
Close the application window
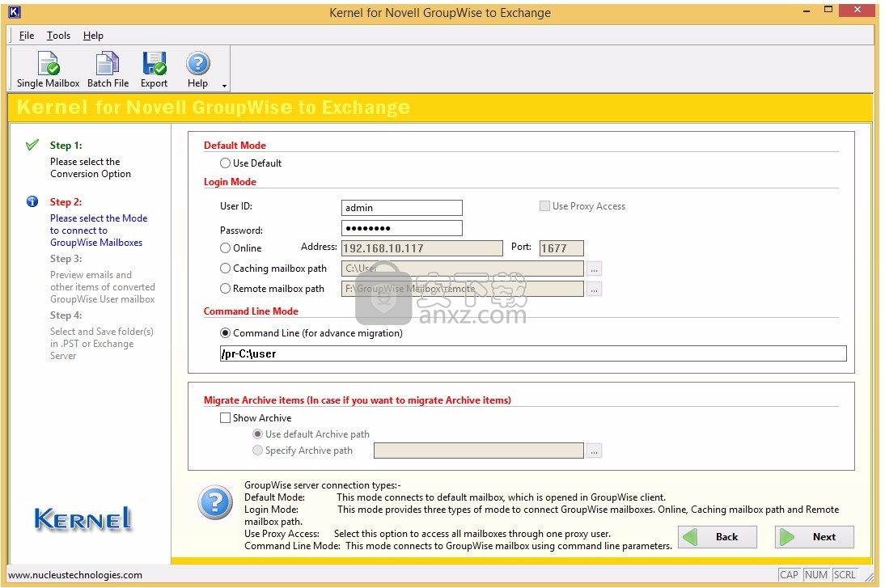(x=857, y=10)
